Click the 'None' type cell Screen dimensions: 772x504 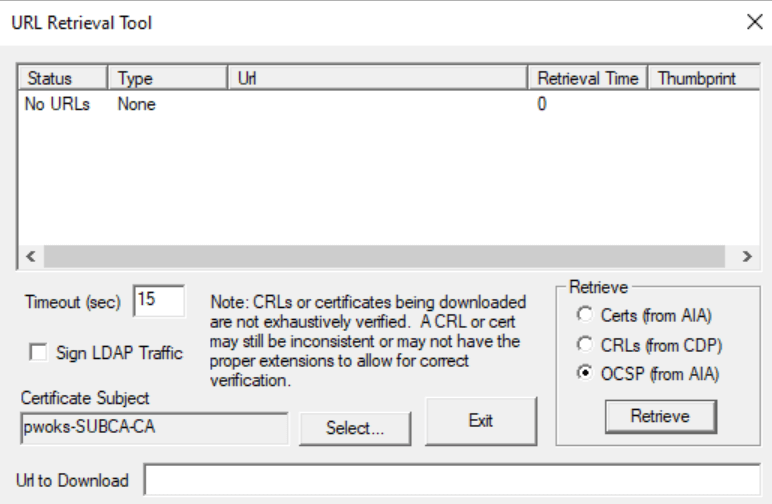point(136,104)
